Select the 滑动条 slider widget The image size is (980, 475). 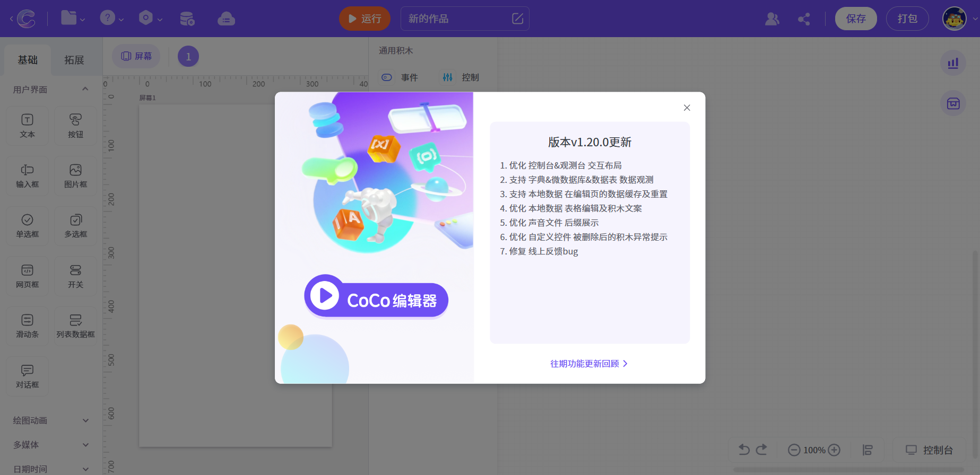pos(28,326)
